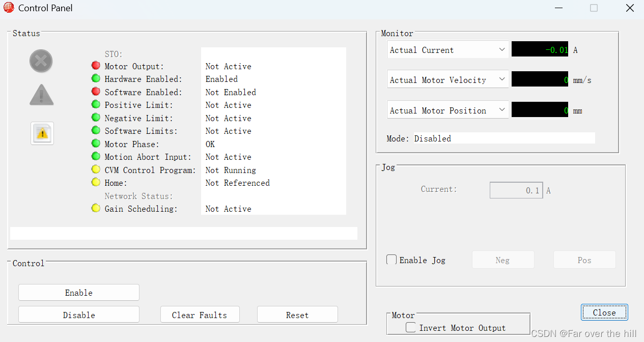Viewport: 644px width, 342px height.
Task: Click the gray warning triangle icon
Action: (x=41, y=95)
